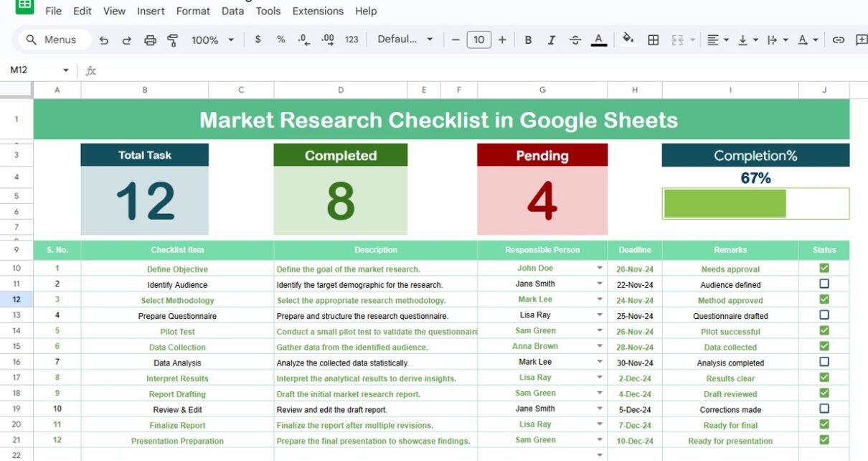Activate the paint format tool
This screenshot has height=461, width=868.
click(172, 40)
